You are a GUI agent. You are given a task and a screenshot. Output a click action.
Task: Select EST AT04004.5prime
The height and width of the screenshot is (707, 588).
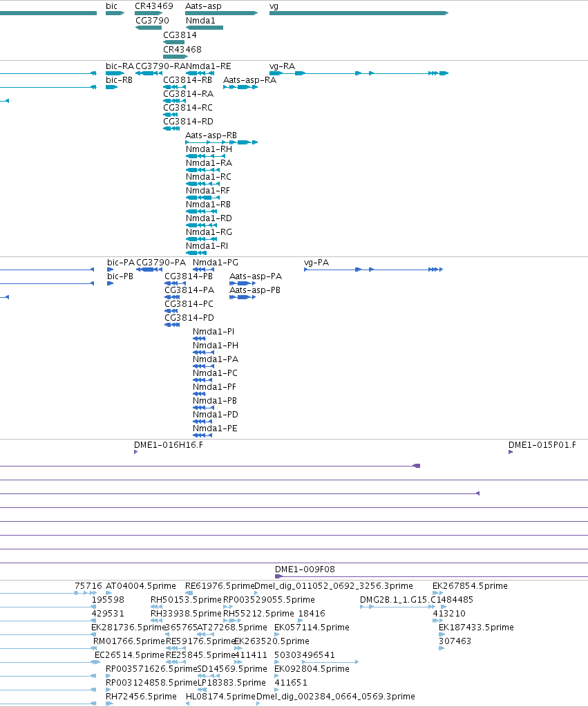(x=108, y=594)
